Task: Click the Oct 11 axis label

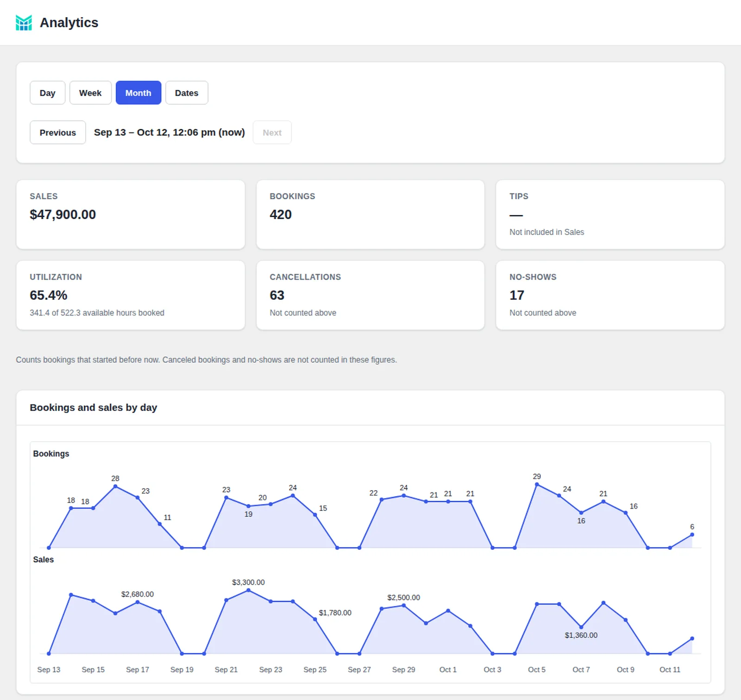Action: click(x=670, y=669)
